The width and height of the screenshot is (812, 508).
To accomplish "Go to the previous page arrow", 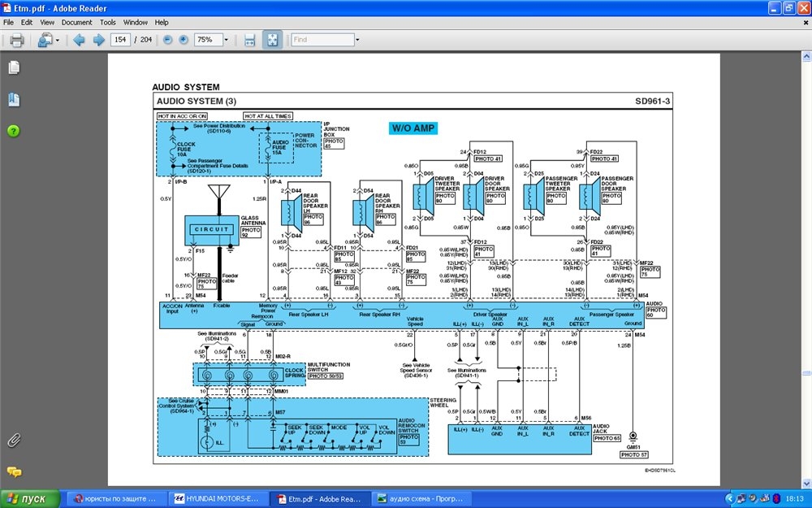I will (x=79, y=40).
